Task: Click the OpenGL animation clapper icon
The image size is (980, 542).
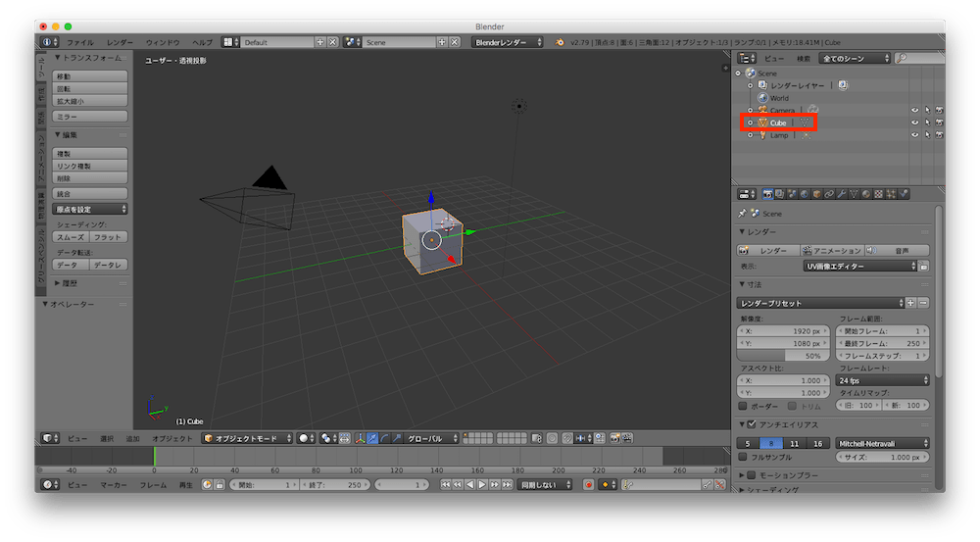Action: [627, 438]
